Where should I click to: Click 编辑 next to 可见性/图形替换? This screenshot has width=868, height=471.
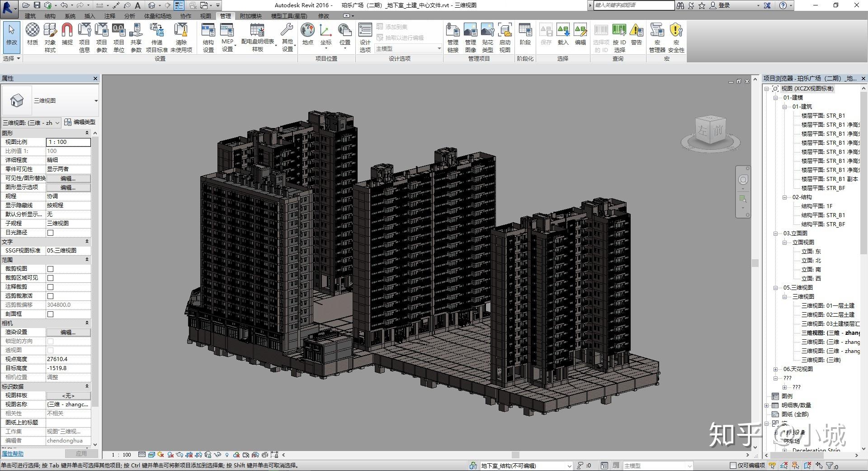click(68, 178)
